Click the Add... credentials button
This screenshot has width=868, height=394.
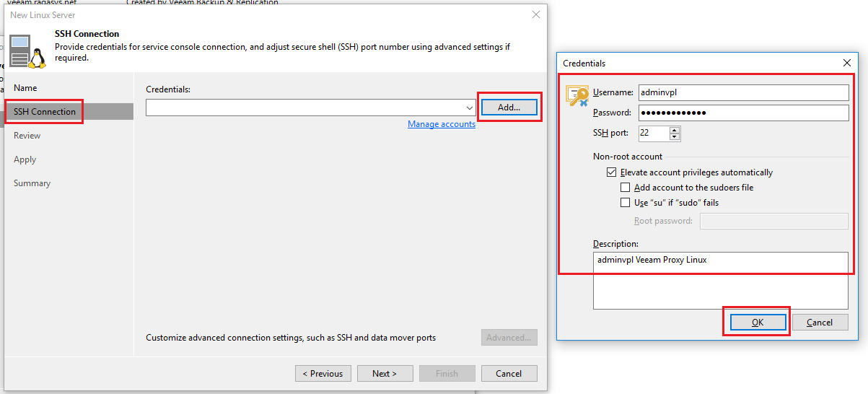pos(509,108)
